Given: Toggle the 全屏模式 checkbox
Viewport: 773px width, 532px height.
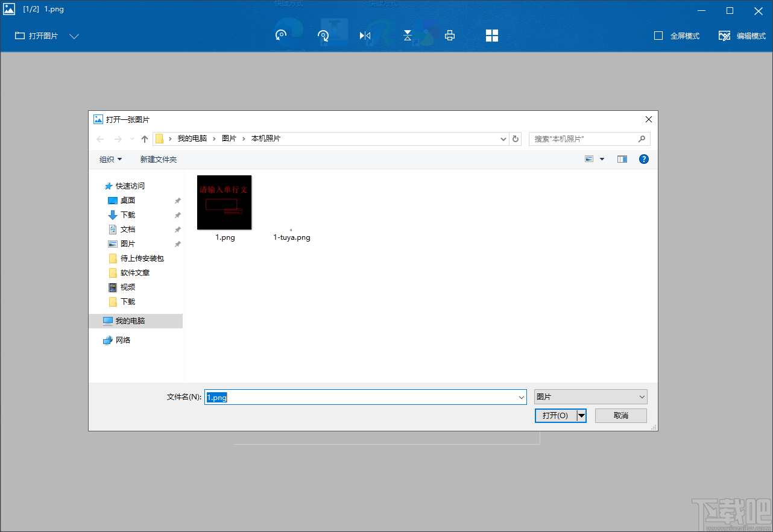Looking at the screenshot, I should tap(658, 36).
